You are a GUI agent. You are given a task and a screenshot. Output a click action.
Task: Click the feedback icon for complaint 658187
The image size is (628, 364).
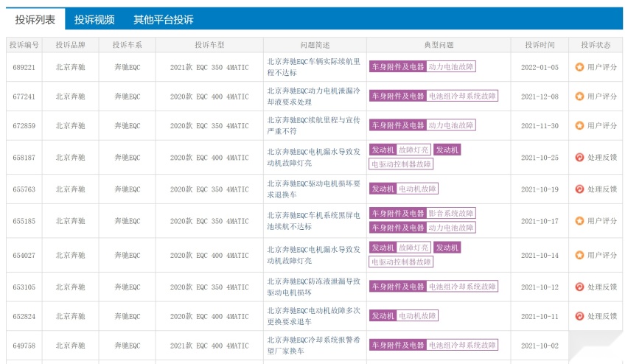(x=579, y=158)
